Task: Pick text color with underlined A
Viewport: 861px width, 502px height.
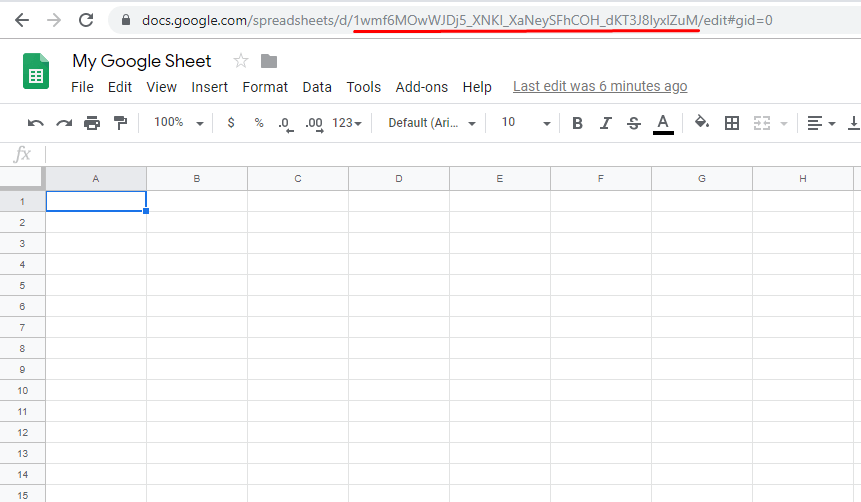Action: (662, 123)
